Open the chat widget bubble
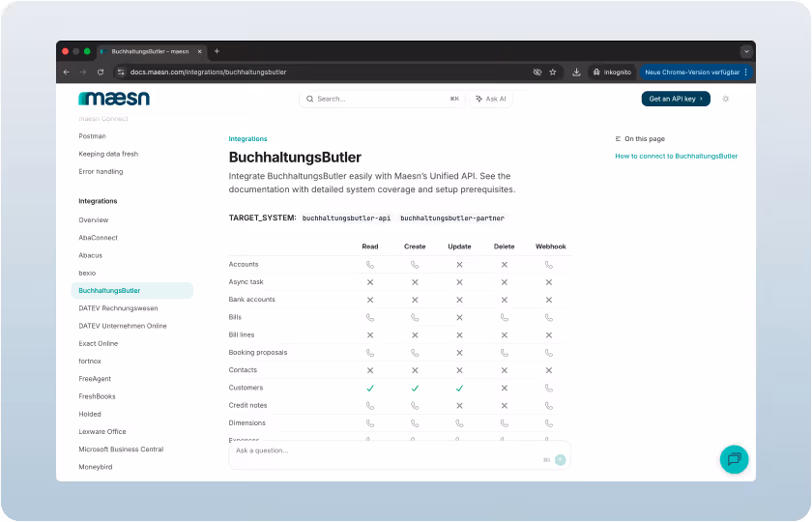This screenshot has height=522, width=812. pos(734,459)
